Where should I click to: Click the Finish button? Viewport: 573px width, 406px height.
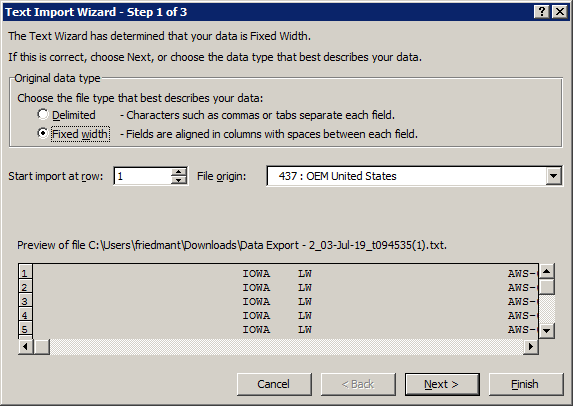click(x=525, y=384)
